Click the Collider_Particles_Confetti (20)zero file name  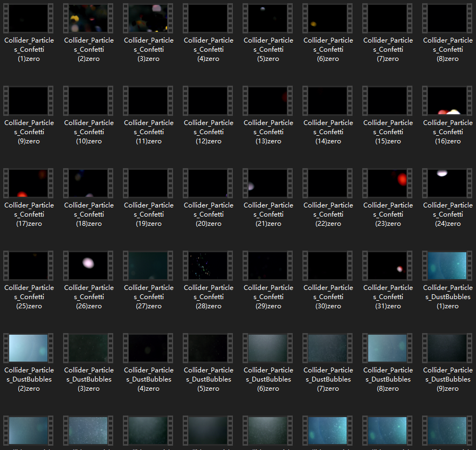point(209,214)
